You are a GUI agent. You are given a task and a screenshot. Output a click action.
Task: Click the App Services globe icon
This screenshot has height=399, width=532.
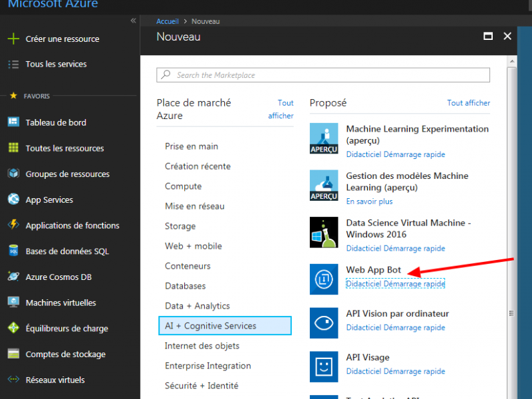coord(13,199)
